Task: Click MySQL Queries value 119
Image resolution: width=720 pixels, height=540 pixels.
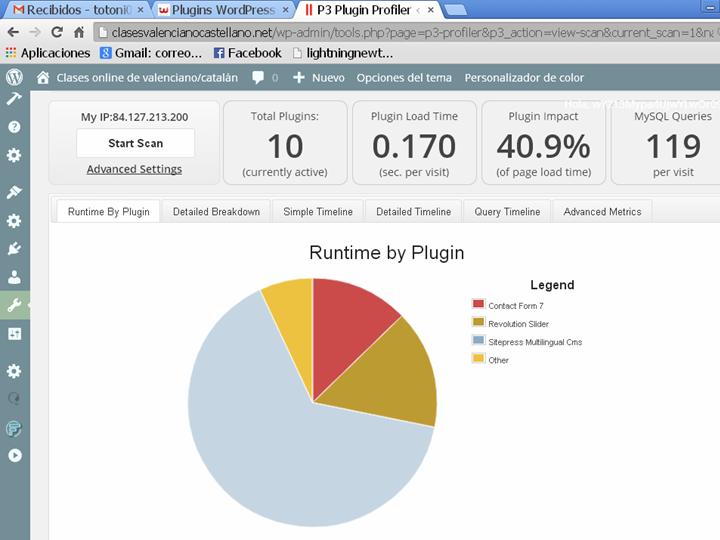Action: pyautogui.click(x=673, y=146)
